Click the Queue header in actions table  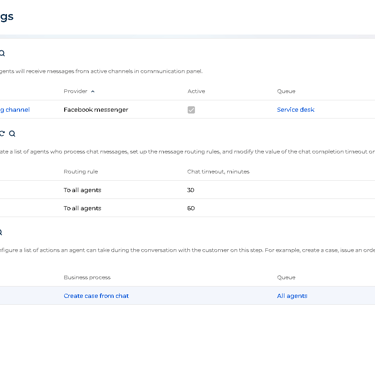point(286,277)
